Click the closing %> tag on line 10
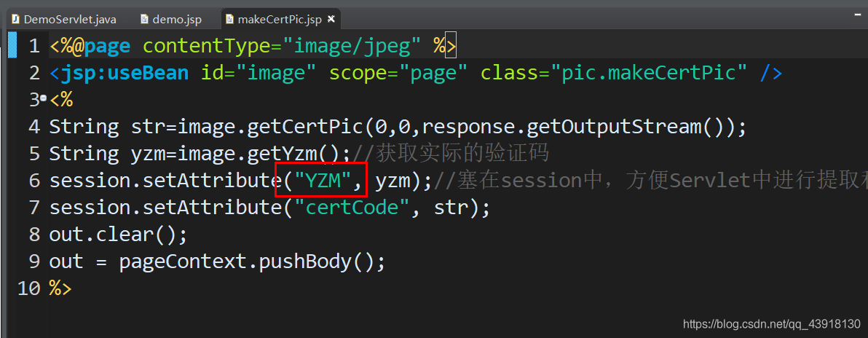The height and width of the screenshot is (338, 868). click(60, 288)
